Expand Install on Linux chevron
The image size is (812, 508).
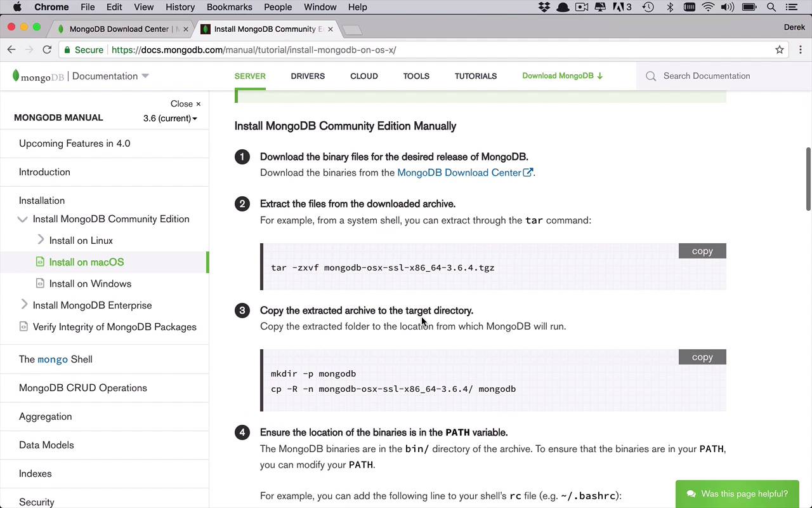coord(41,240)
